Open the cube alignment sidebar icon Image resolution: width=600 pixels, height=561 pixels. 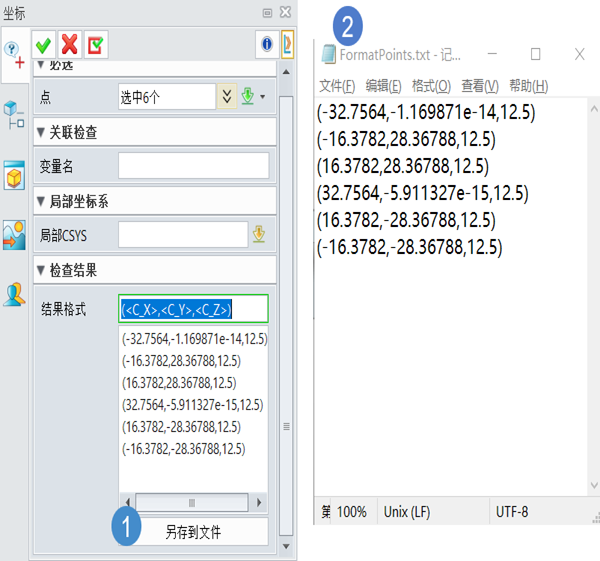click(x=14, y=115)
